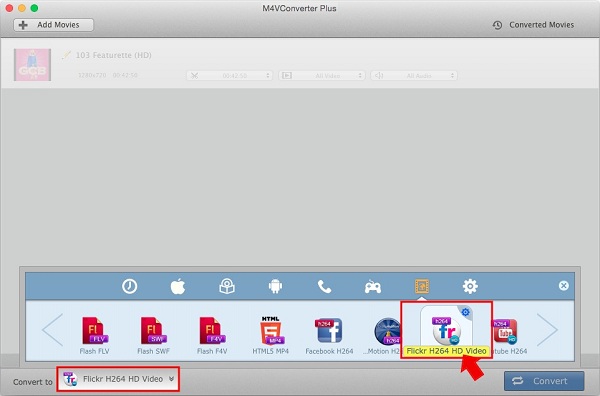Click the edit pencil beside movie title
The image size is (600, 396).
pyautogui.click(x=66, y=55)
